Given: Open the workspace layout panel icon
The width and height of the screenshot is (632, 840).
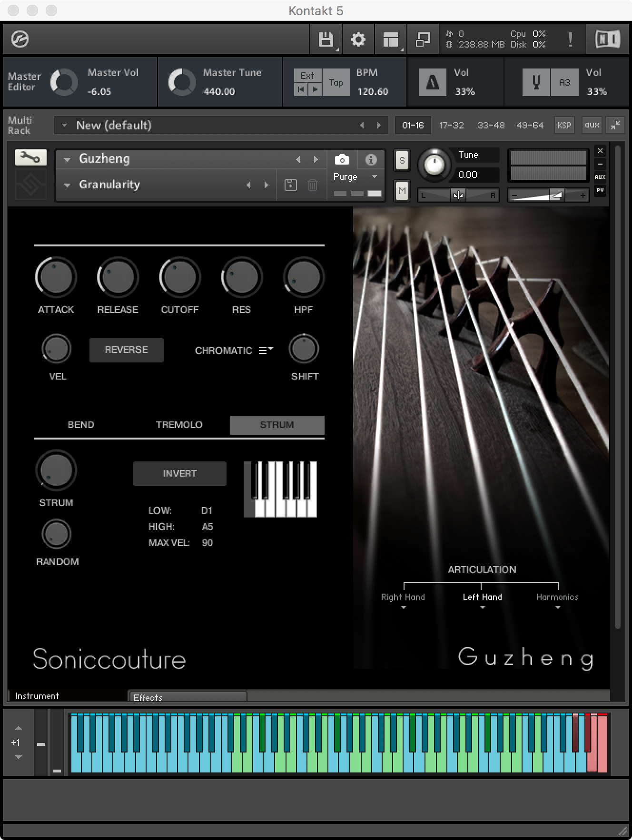Looking at the screenshot, I should tap(391, 39).
